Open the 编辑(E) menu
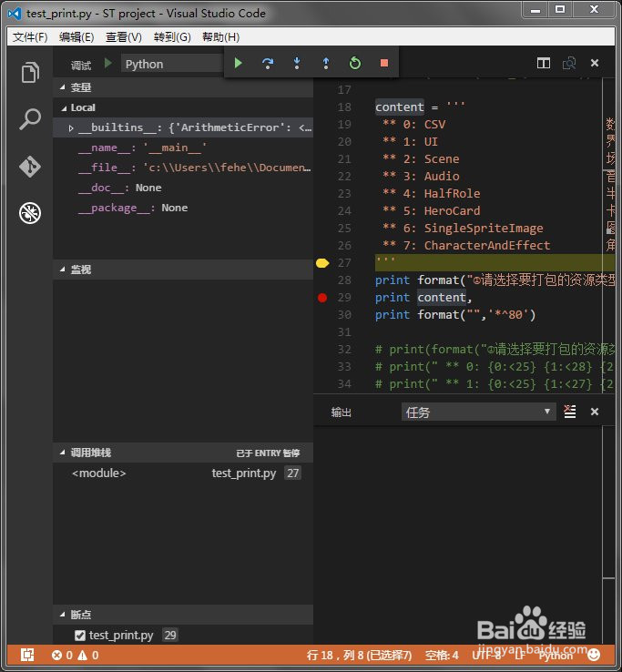The image size is (622, 672). (76, 37)
